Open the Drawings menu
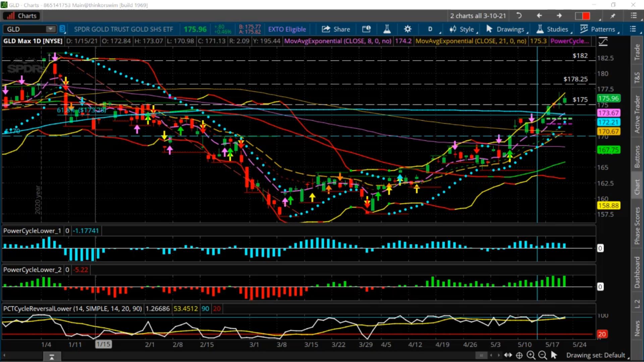The image size is (644, 362). (x=506, y=29)
